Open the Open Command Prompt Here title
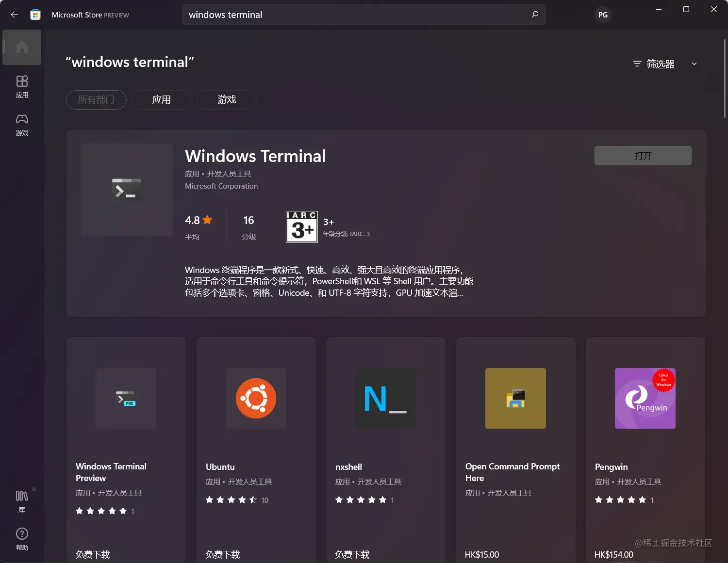The width and height of the screenshot is (728, 563). (x=513, y=472)
